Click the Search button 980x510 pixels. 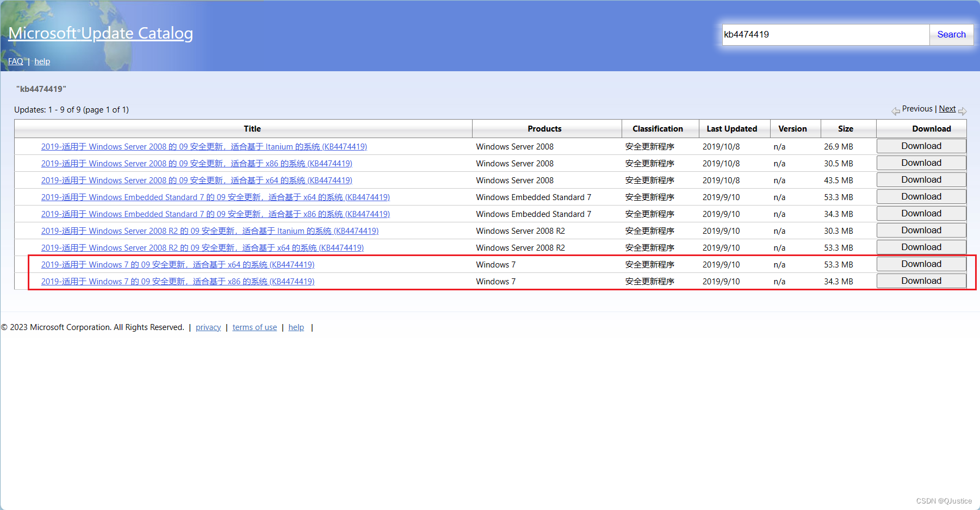click(952, 34)
